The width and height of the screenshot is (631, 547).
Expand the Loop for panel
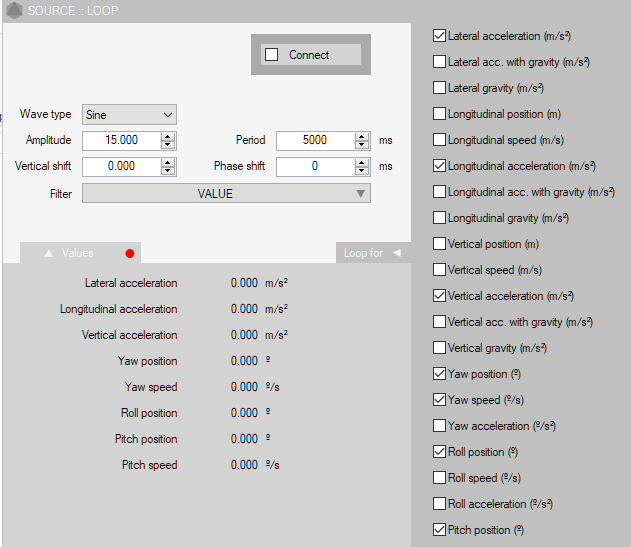(x=396, y=253)
